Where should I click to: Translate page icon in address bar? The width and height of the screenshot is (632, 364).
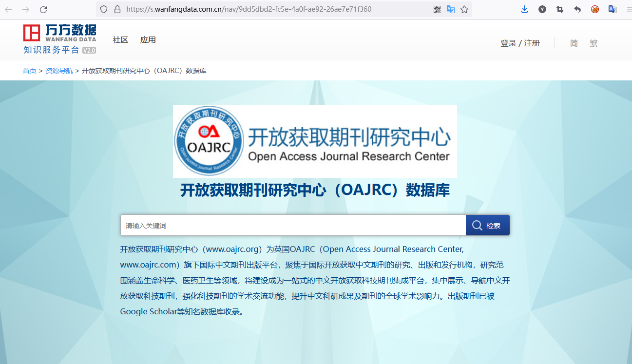[x=451, y=9]
